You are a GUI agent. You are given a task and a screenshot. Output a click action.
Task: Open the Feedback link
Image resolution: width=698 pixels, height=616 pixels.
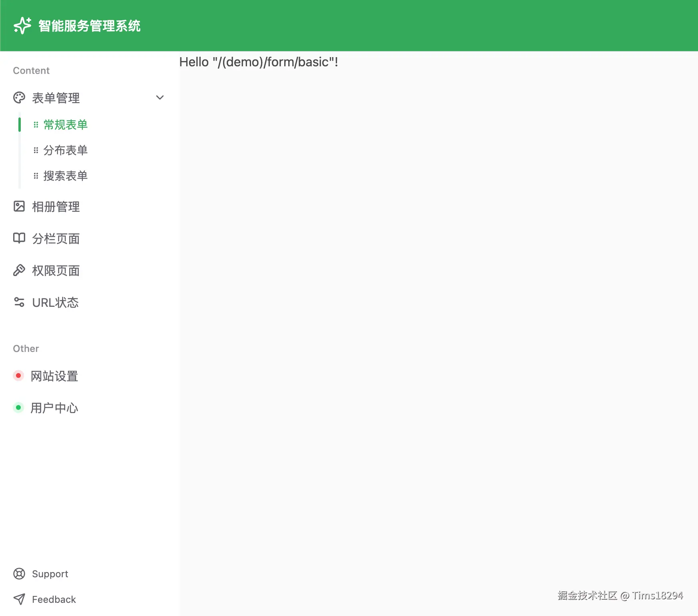click(54, 599)
